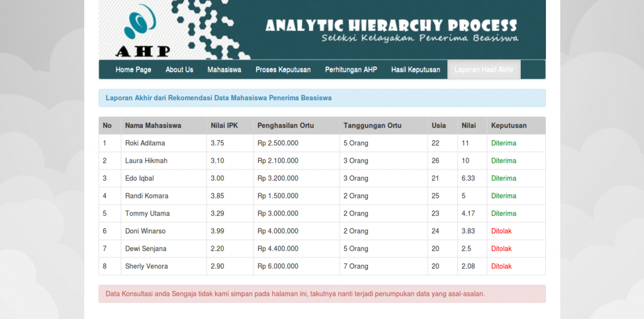Click income cell Rp 2.500.000
Viewport: 644px width, 319px height.
pos(277,143)
